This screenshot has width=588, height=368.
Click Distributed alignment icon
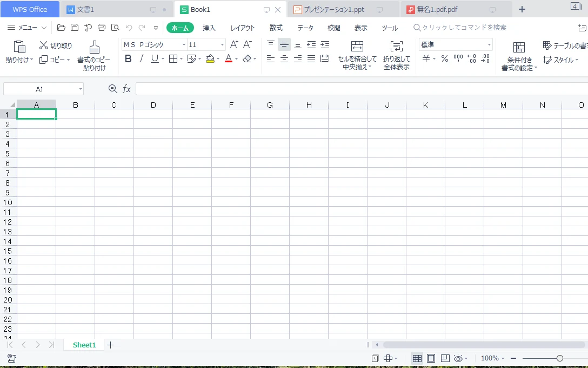[325, 59]
